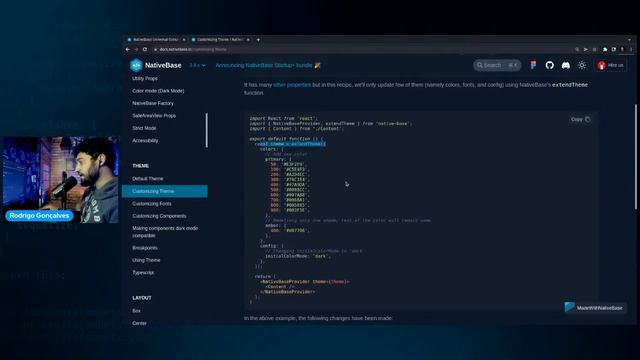Open the other properties link
The image size is (640, 360).
tap(292, 85)
